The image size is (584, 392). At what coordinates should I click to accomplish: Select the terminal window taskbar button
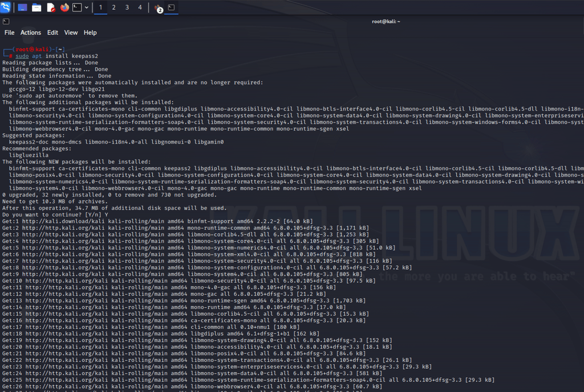point(171,7)
